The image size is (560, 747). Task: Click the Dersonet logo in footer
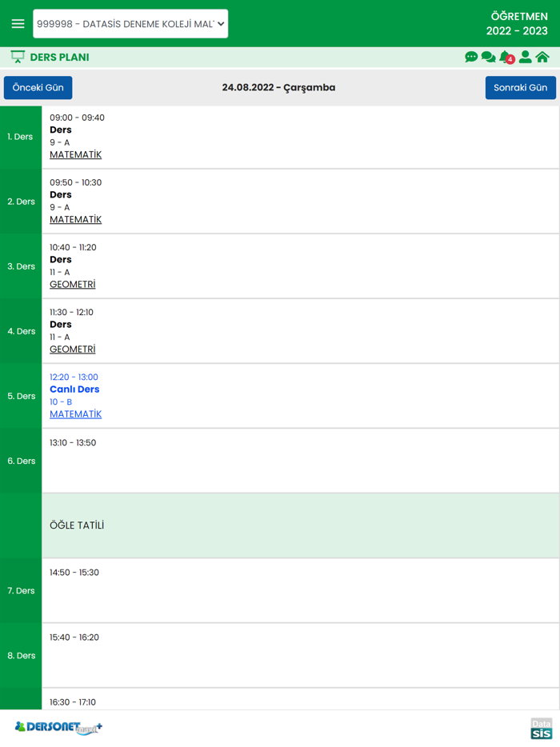(58, 728)
